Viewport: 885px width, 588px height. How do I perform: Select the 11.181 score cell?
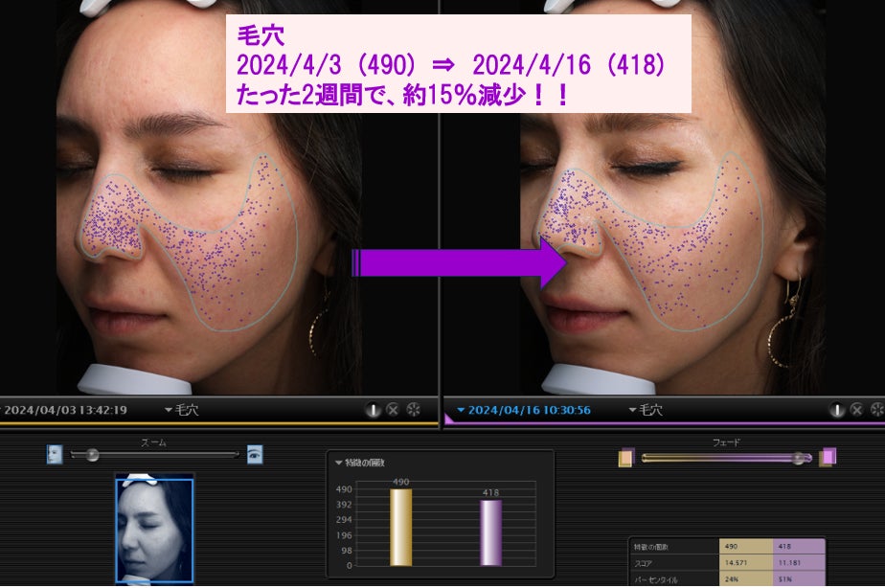(x=799, y=562)
